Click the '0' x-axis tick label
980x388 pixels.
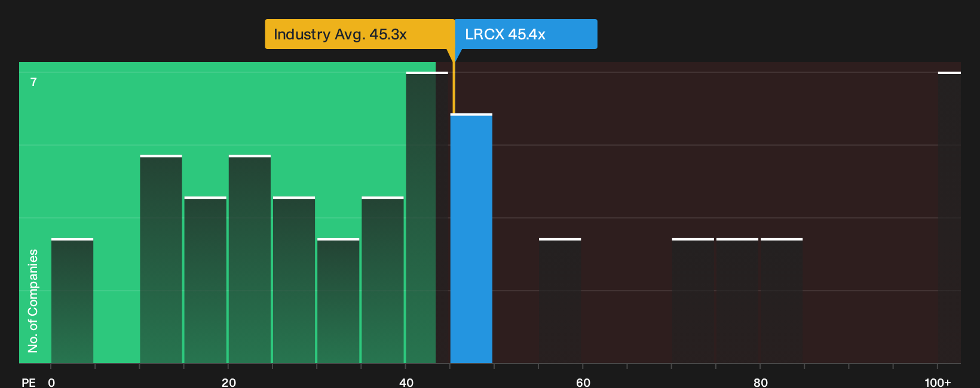pos(51,383)
